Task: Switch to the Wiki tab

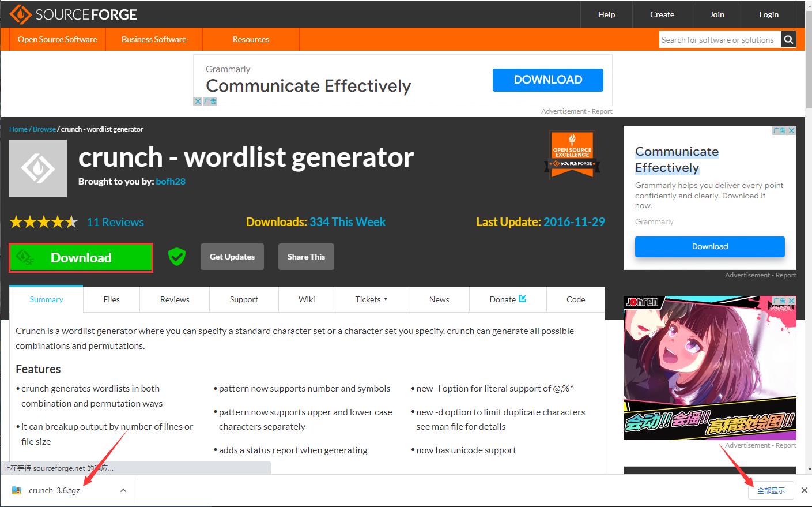Action: pos(307,299)
